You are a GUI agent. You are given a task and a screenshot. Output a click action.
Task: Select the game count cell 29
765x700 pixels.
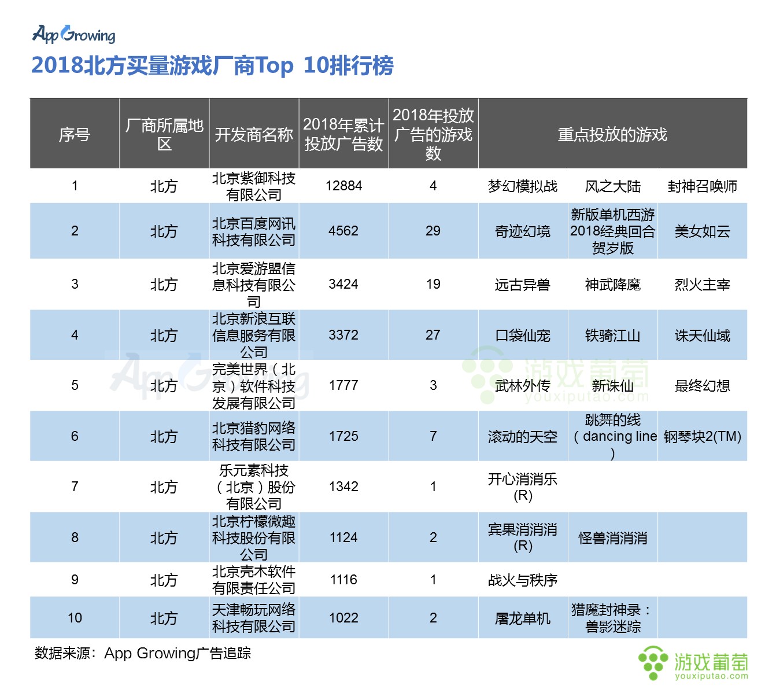coord(433,231)
